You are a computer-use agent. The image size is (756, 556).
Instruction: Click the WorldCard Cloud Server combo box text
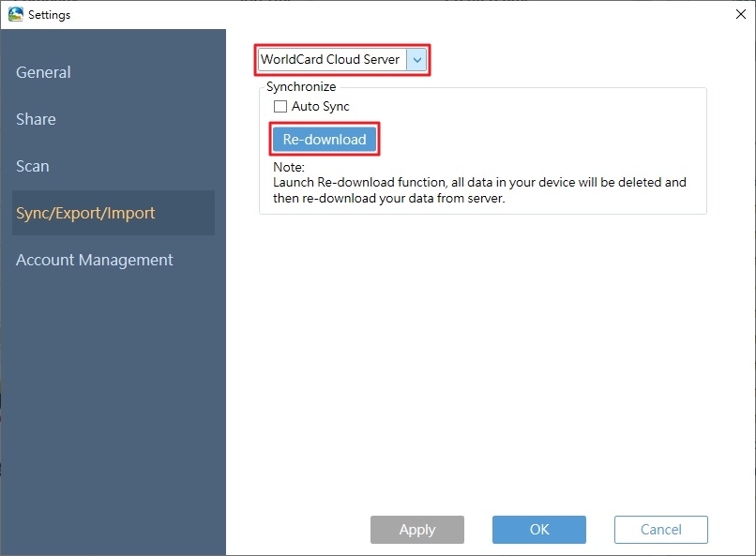[330, 59]
